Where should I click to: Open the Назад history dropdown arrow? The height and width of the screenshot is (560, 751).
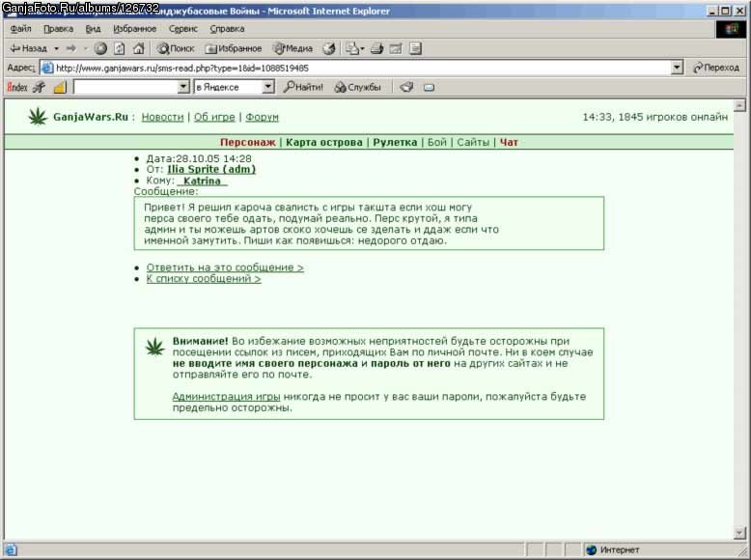click(x=56, y=48)
